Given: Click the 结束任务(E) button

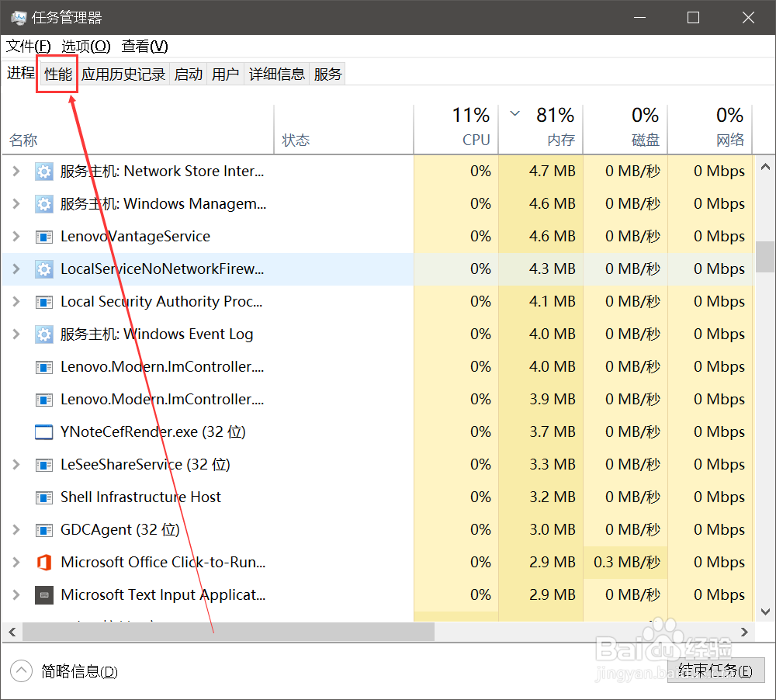Looking at the screenshot, I should coord(715,671).
